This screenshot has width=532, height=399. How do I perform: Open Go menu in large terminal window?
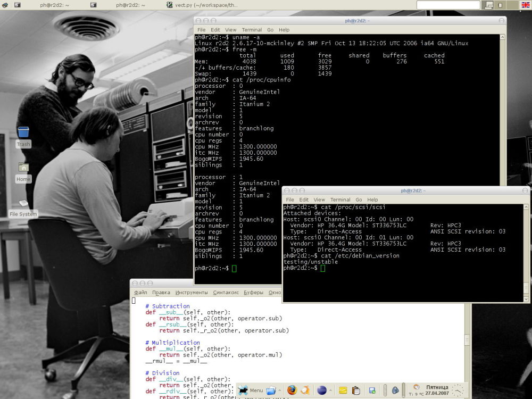click(270, 30)
